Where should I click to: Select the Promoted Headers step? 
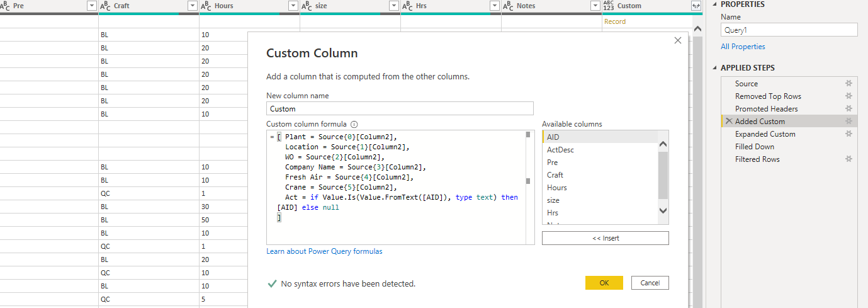tap(788, 109)
